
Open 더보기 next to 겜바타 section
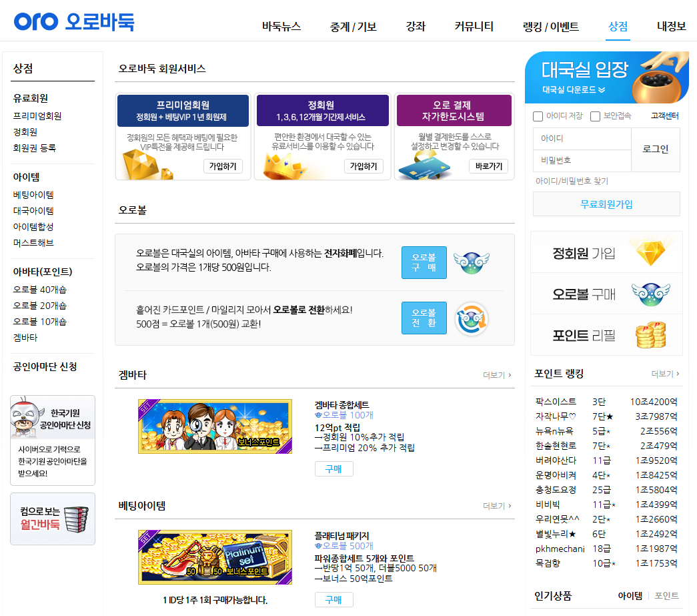tap(496, 375)
